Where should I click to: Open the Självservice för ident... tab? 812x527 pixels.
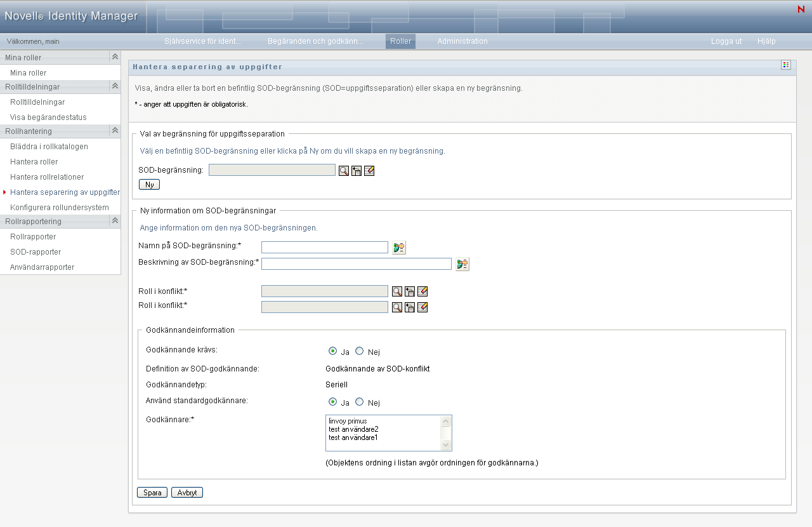tap(202, 41)
